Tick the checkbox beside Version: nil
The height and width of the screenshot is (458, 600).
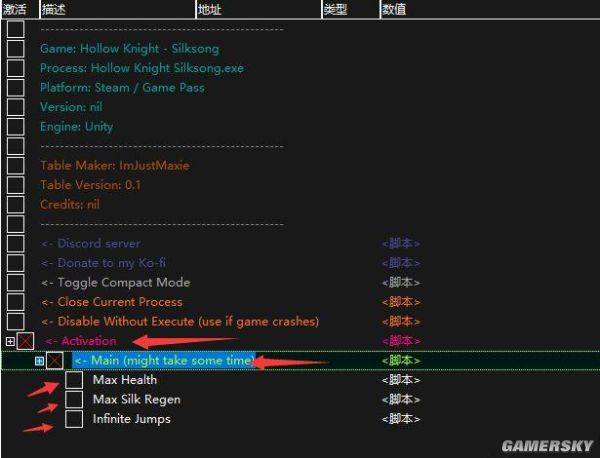tap(15, 107)
